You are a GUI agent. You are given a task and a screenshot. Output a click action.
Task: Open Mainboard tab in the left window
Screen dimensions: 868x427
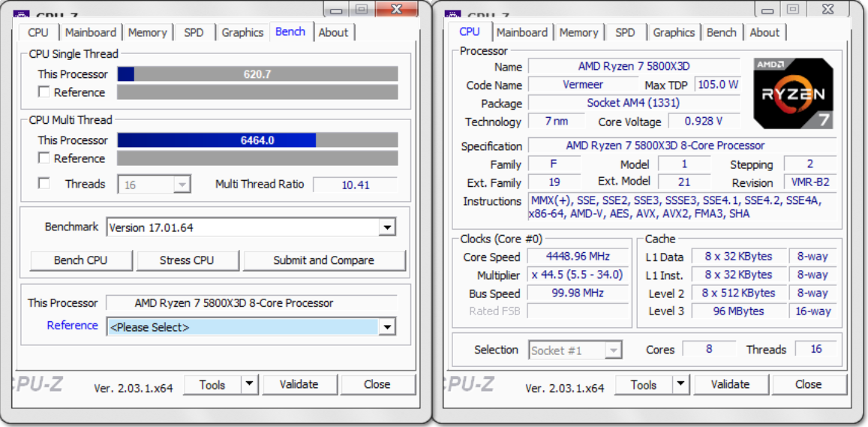[91, 33]
